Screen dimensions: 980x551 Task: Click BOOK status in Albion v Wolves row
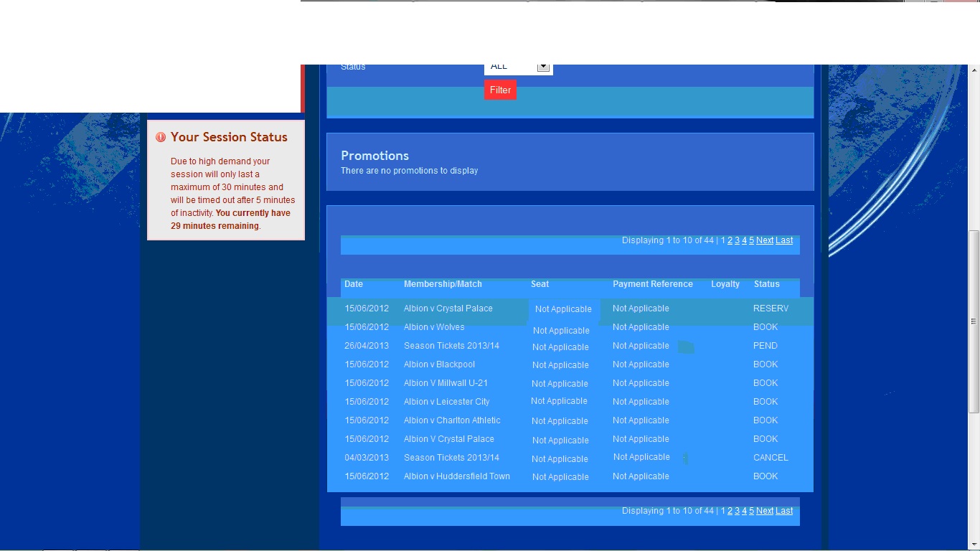point(765,327)
